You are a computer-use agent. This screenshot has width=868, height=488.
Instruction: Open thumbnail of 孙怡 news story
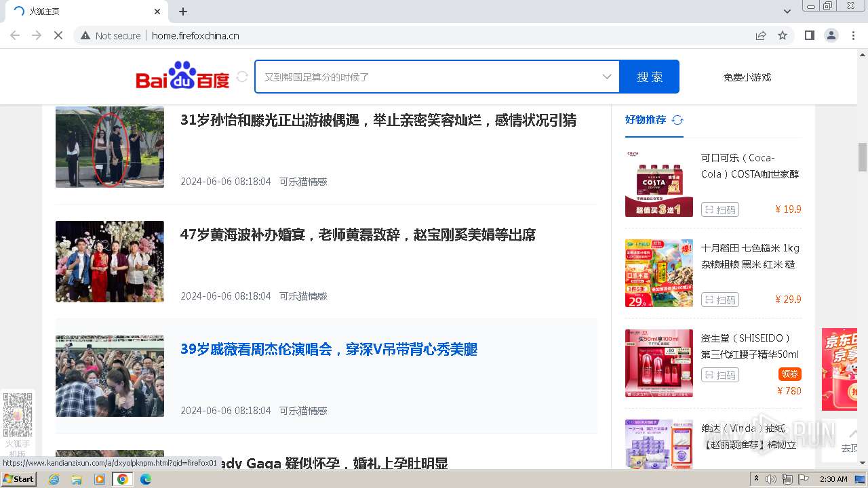tap(110, 146)
